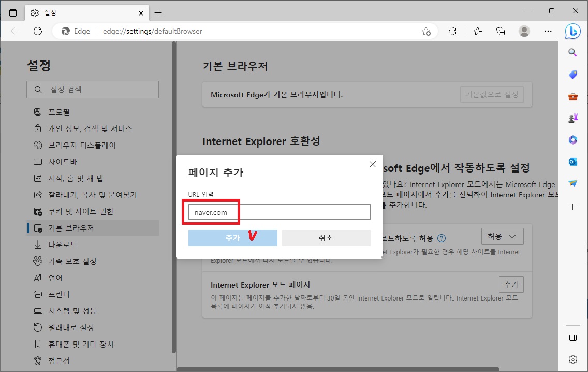Add this page to favorites star icon
This screenshot has height=372, width=588.
(426, 32)
